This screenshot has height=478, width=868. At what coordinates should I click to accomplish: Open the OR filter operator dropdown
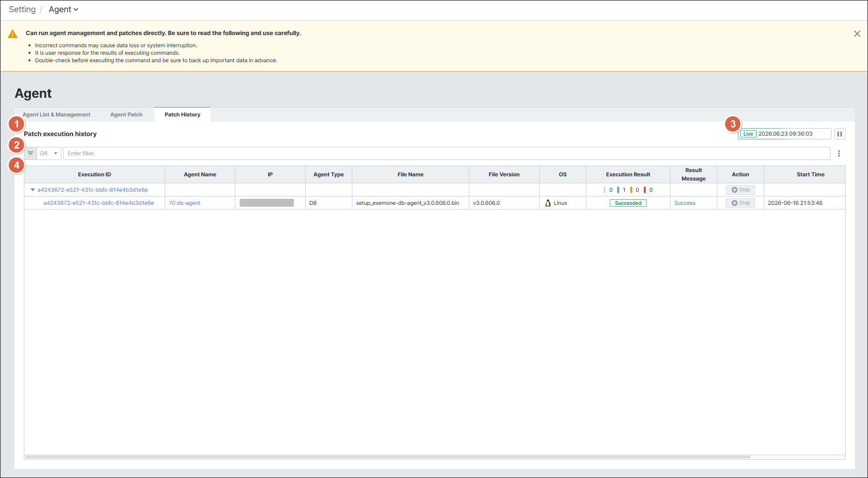pos(49,153)
